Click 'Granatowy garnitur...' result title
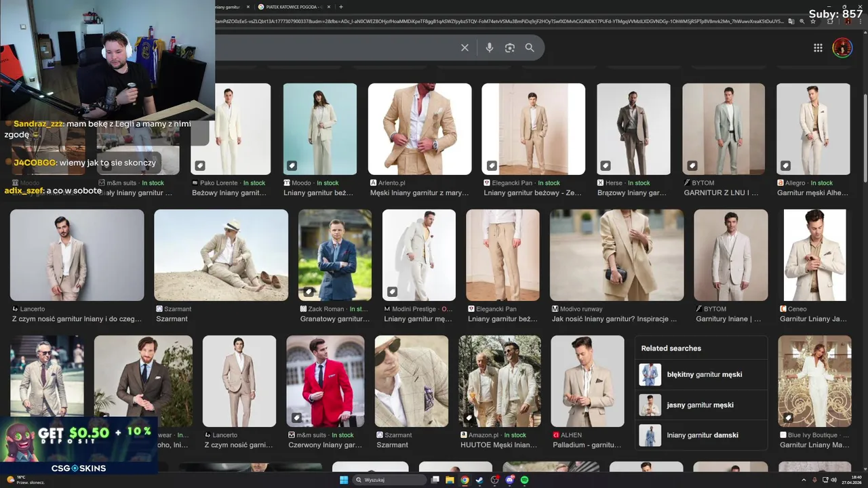The image size is (868, 488). click(335, 319)
